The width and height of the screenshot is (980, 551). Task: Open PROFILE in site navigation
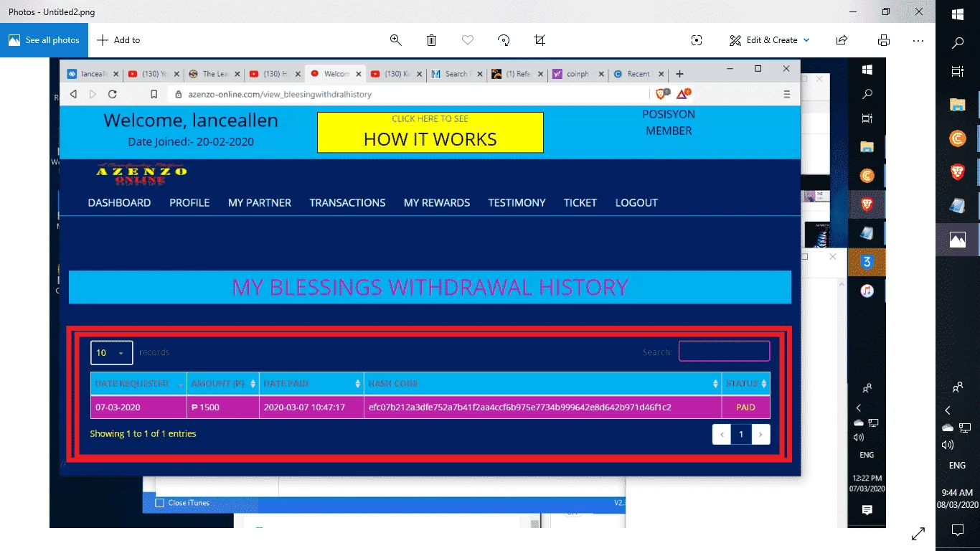point(189,203)
